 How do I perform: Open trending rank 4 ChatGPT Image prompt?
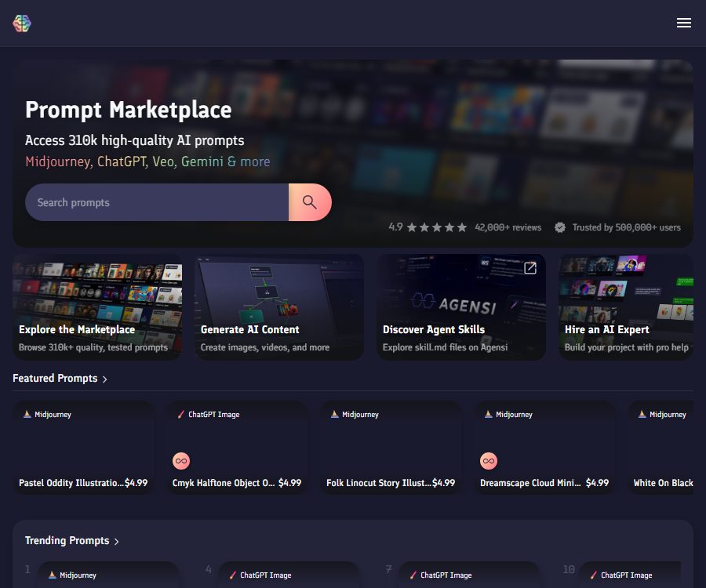tap(289, 575)
